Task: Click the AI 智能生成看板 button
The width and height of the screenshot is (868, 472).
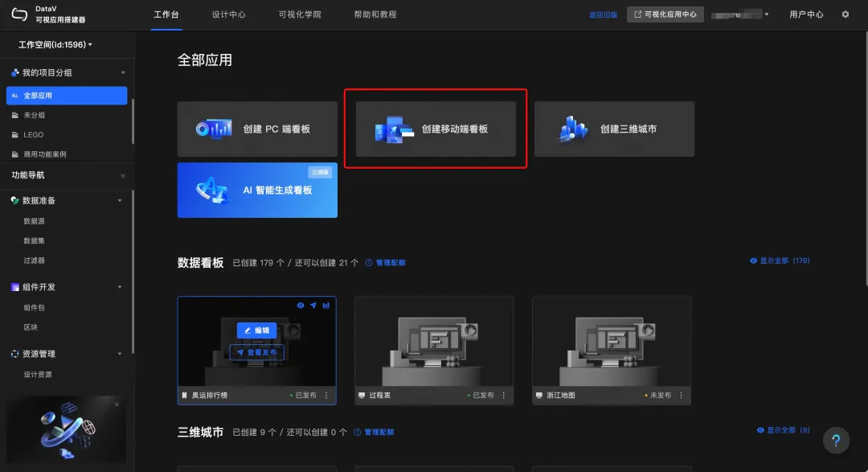Action: pos(257,190)
